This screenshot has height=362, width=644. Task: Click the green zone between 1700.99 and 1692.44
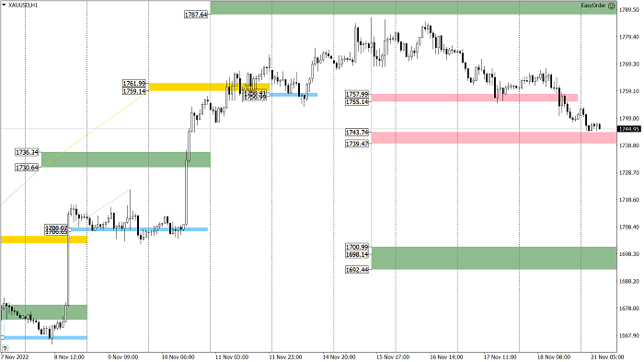(494, 258)
